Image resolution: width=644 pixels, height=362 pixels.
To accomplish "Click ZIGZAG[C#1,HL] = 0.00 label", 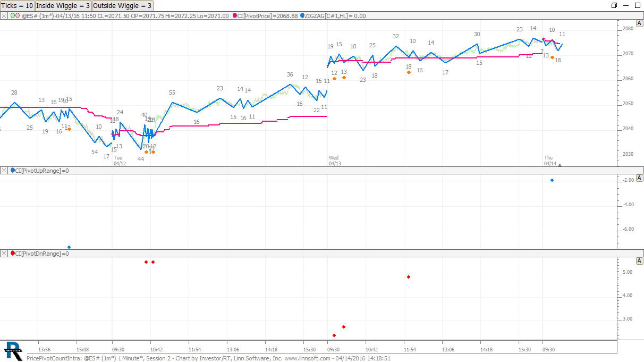I will (335, 16).
